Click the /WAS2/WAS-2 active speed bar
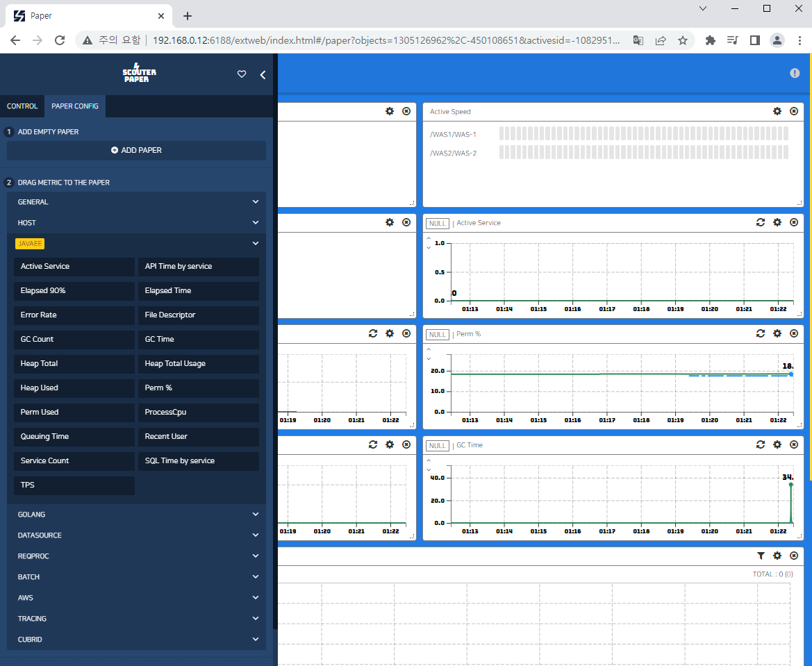Image resolution: width=812 pixels, height=666 pixels. pyautogui.click(x=644, y=152)
